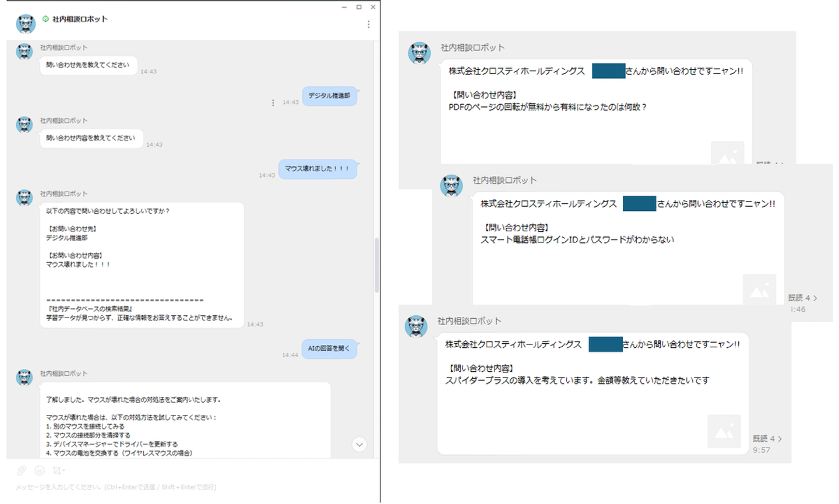Click the 14:44 timestamp
Viewport: 839px width, 504px height.
(x=290, y=355)
